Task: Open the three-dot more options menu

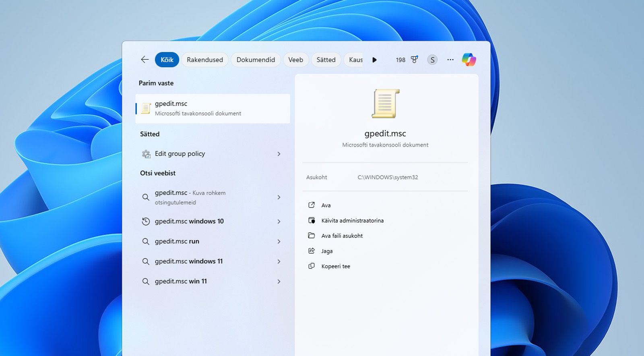Action: (450, 60)
